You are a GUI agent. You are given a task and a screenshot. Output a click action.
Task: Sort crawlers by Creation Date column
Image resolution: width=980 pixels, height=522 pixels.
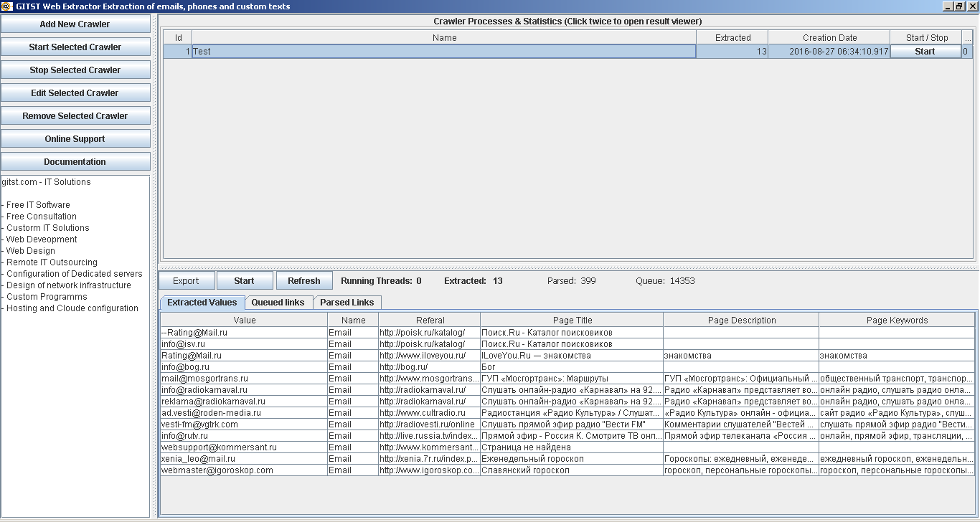pyautogui.click(x=829, y=37)
